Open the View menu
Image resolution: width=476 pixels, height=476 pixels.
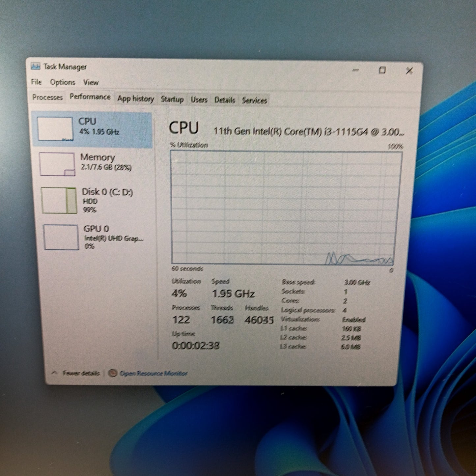(91, 82)
